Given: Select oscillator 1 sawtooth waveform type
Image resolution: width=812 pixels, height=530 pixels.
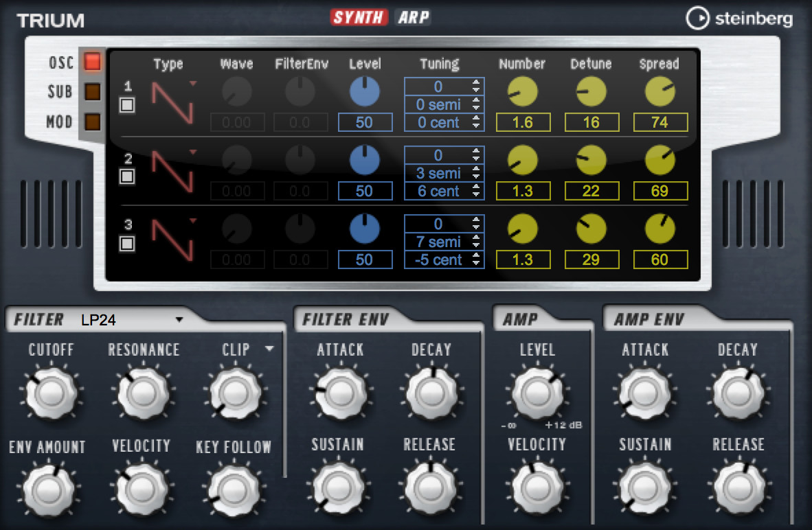Looking at the screenshot, I should [172, 103].
